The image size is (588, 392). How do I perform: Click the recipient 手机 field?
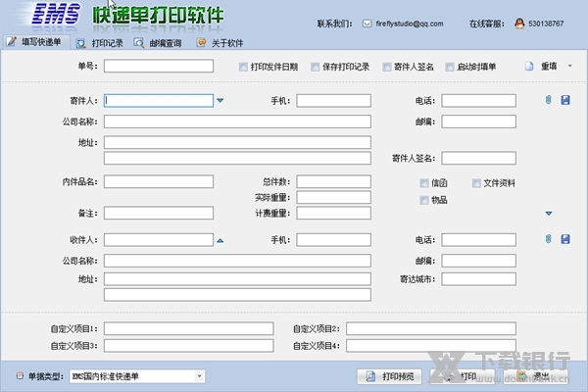[334, 240]
